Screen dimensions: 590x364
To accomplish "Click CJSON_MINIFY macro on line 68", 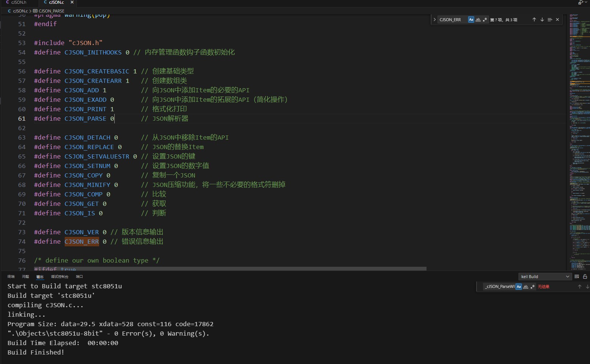I will (87, 185).
